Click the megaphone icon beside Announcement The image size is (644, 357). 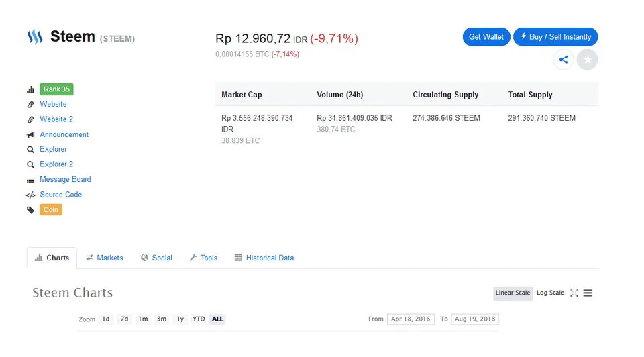click(30, 135)
